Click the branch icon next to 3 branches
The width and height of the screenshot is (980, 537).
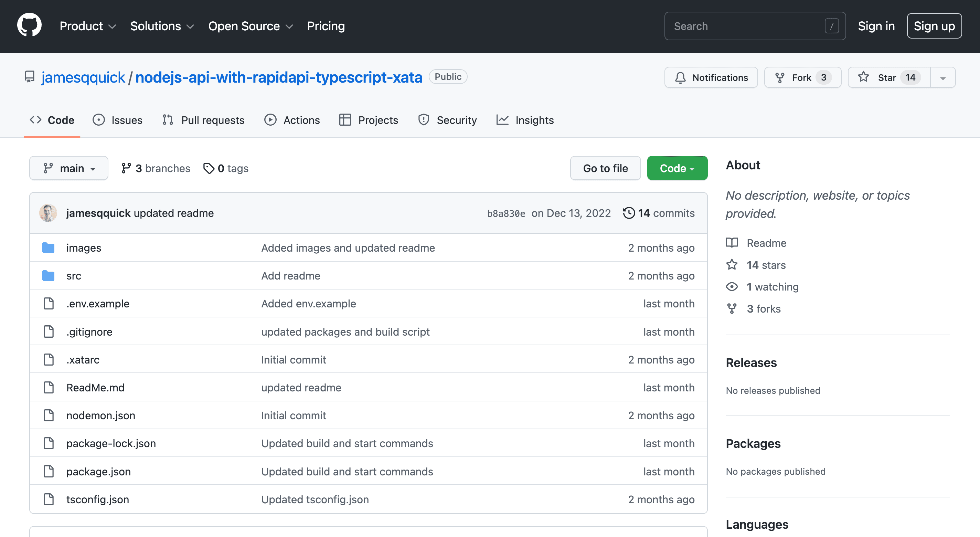tap(126, 168)
